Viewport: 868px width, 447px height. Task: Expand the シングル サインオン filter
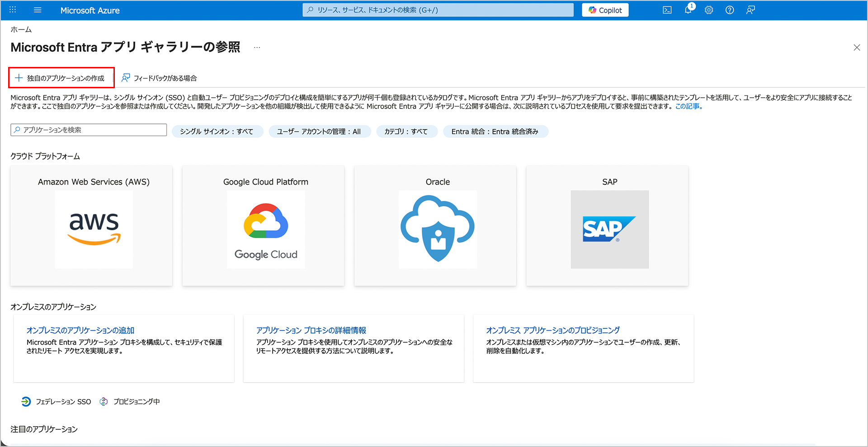pyautogui.click(x=217, y=131)
